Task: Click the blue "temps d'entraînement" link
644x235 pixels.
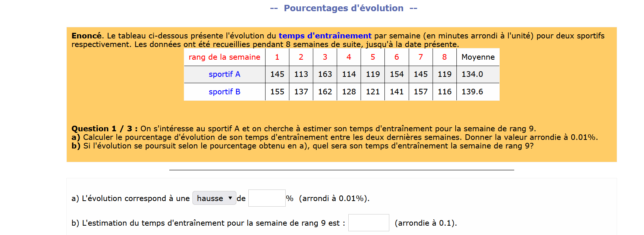Action: click(x=325, y=36)
